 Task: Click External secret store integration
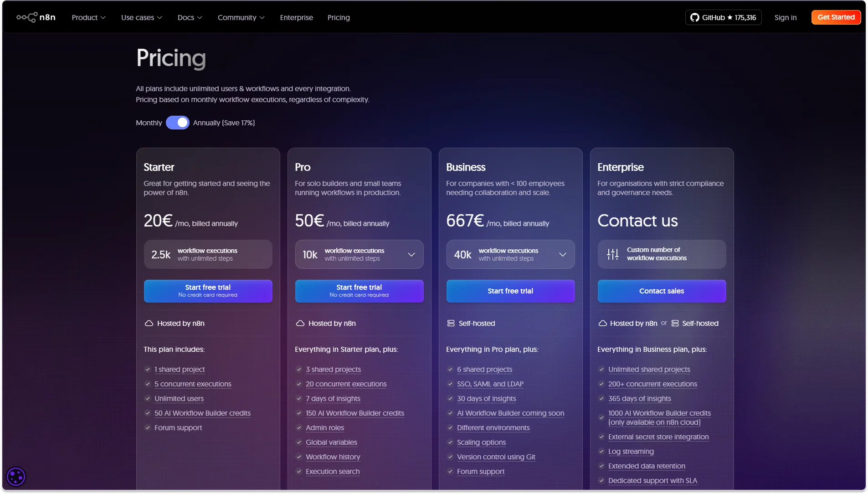coord(658,437)
